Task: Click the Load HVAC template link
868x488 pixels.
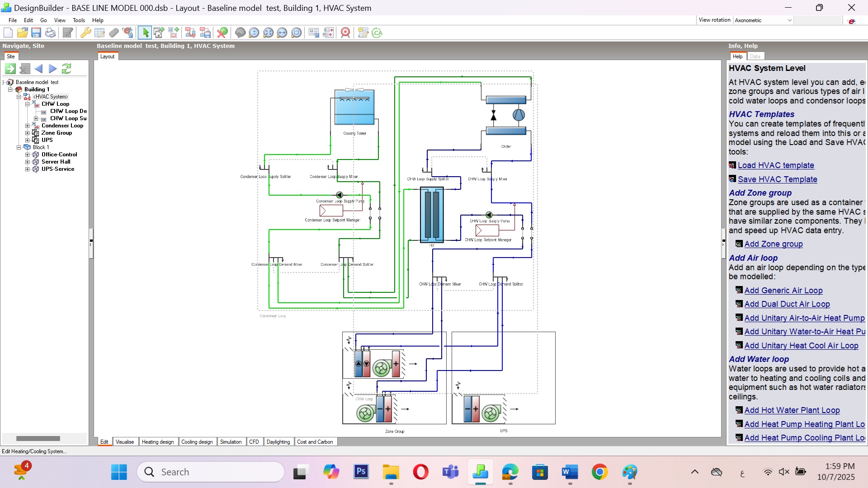Action: 776,165
